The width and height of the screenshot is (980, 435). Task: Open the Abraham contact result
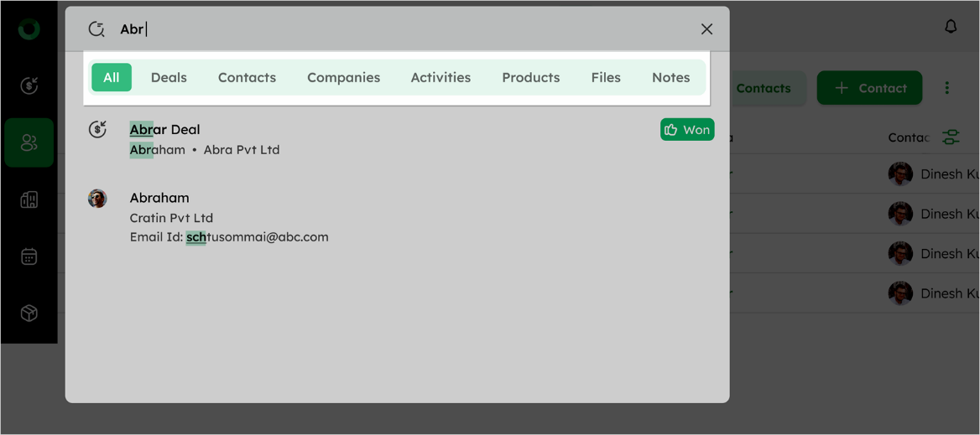159,198
